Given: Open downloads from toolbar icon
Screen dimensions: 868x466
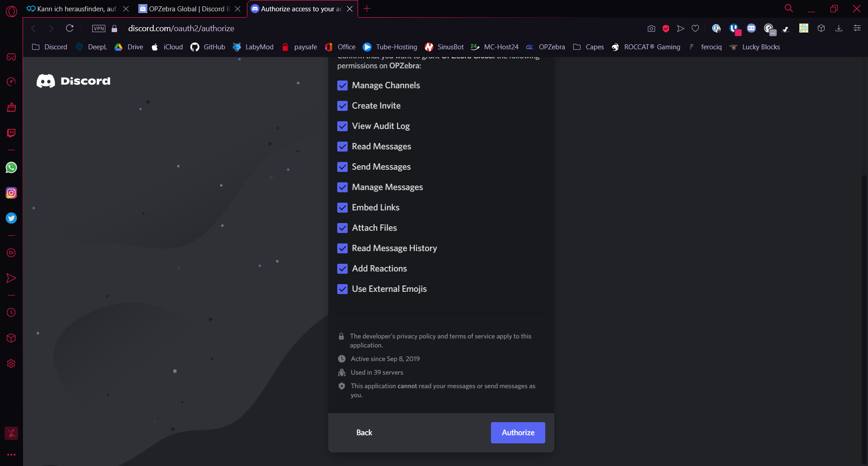Looking at the screenshot, I should tap(839, 29).
